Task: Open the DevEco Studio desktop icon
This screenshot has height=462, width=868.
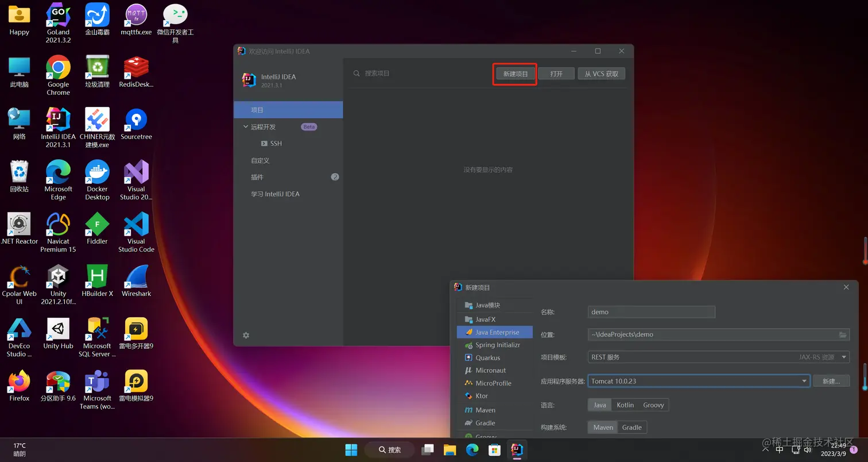Action: pos(19,337)
